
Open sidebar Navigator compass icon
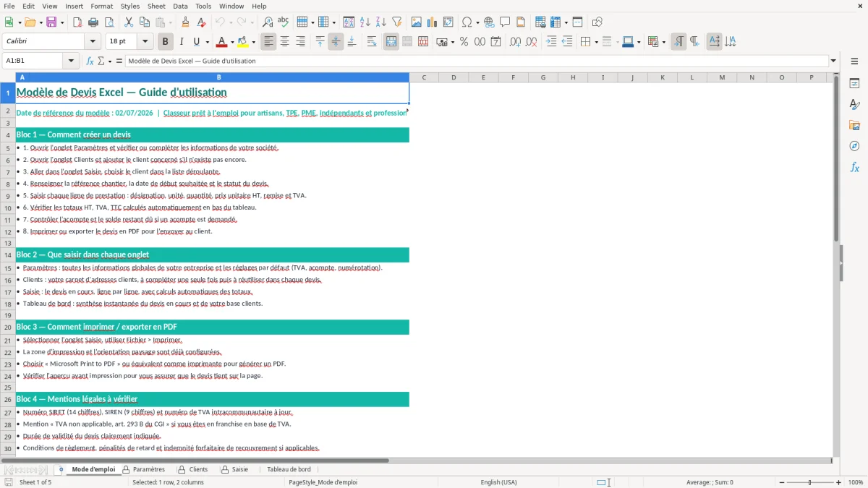[x=854, y=146]
